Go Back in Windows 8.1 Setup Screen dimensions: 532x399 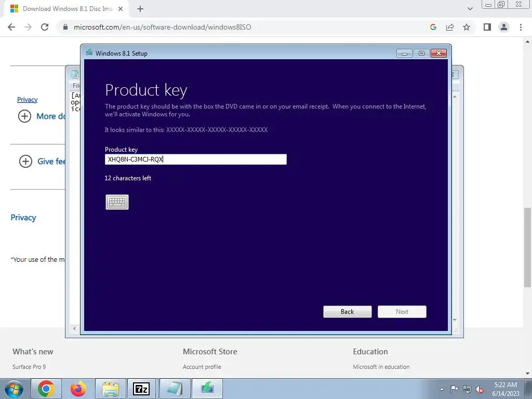tap(348, 312)
